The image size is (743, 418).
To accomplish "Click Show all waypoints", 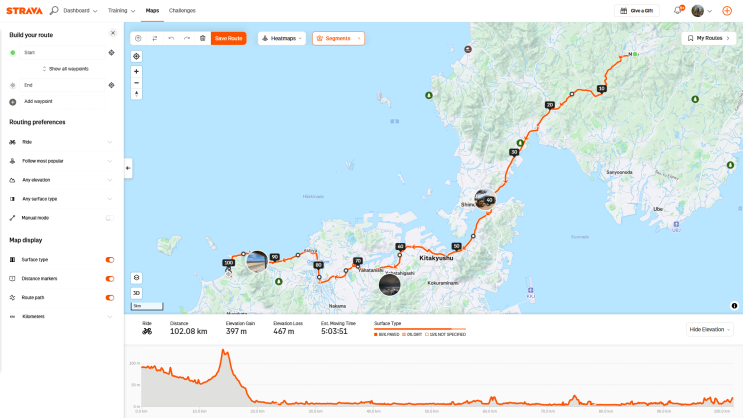I will tap(65, 69).
